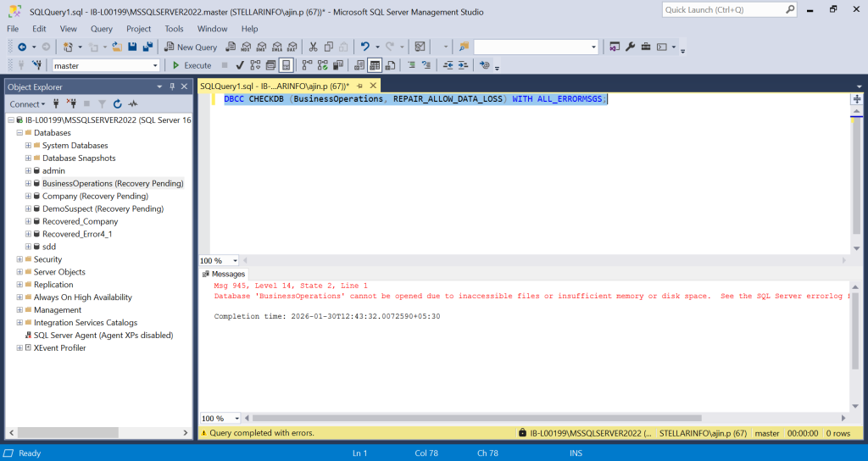
Task: Click the Cut scissors icon
Action: pyautogui.click(x=314, y=47)
